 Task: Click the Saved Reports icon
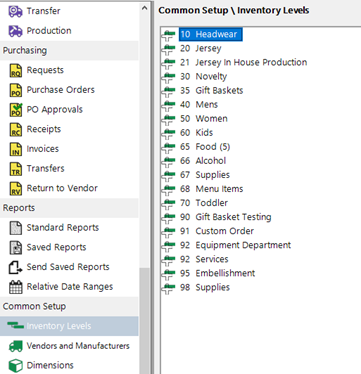pyautogui.click(x=15, y=247)
